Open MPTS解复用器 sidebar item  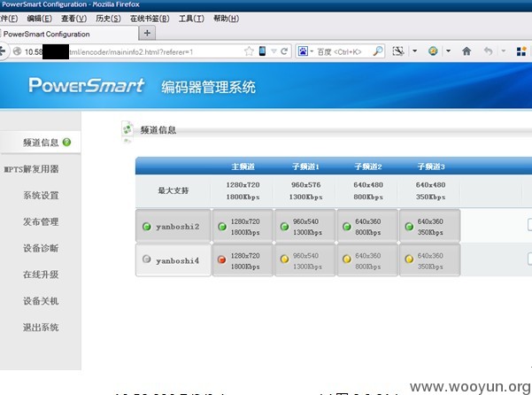(31, 169)
